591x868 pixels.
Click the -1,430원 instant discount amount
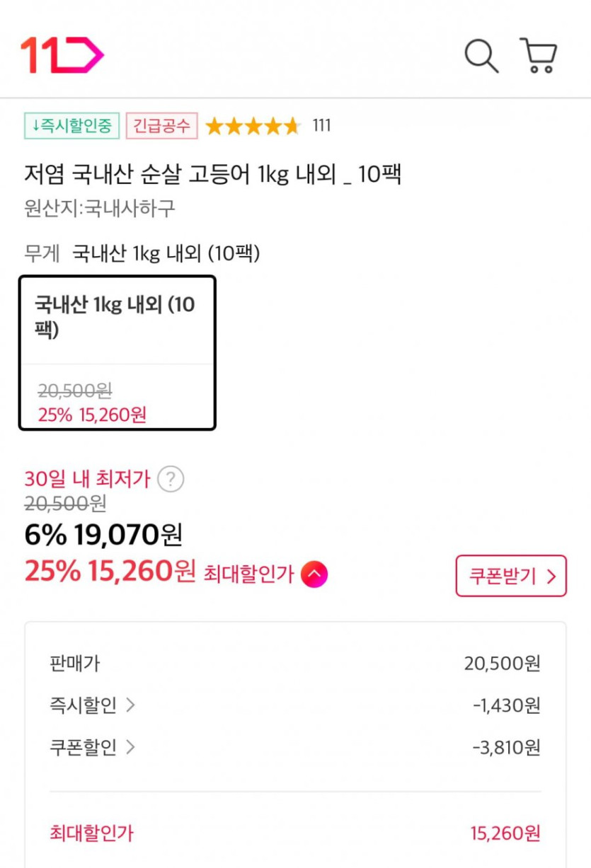tap(506, 705)
